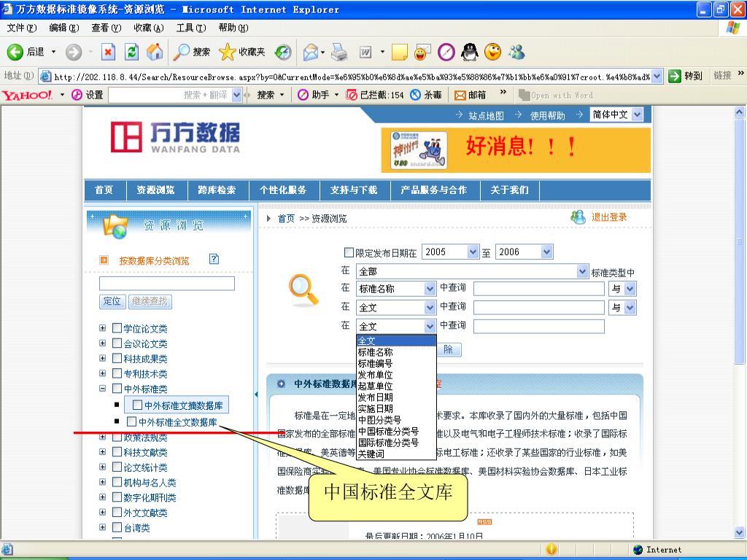Click the antivirus 杀毒 icon

415,95
